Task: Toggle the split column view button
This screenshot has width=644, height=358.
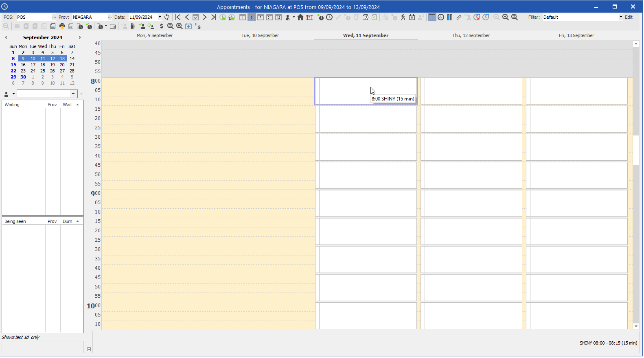Action: pos(432,17)
